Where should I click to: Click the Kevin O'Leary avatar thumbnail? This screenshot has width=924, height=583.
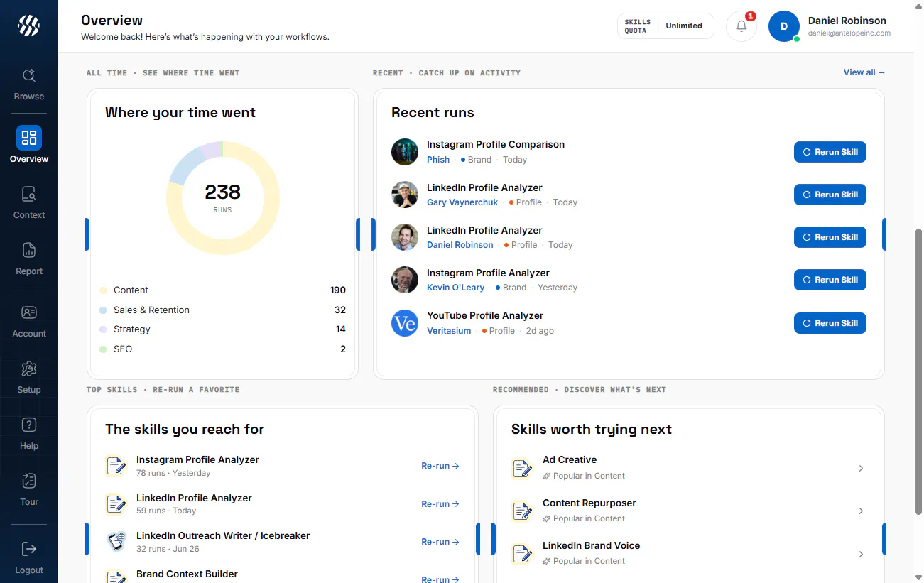point(405,280)
